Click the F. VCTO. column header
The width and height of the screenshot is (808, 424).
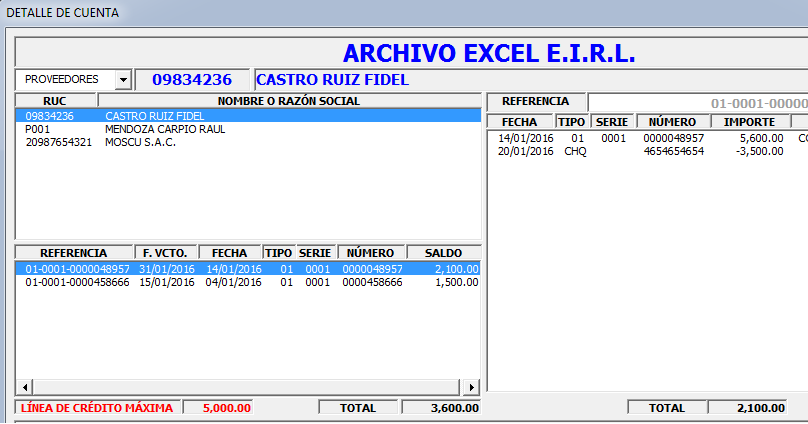tap(165, 253)
